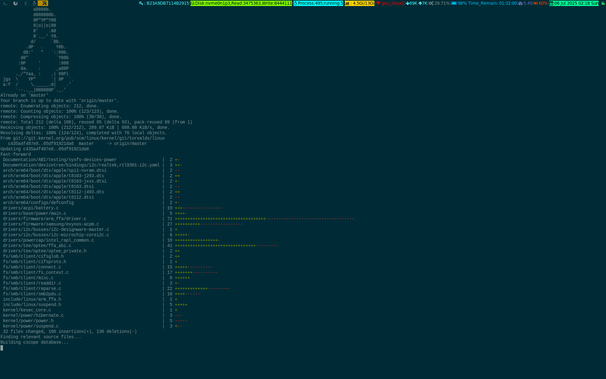
Task: Click the terminal cursor below cscope message
Action: point(2,348)
